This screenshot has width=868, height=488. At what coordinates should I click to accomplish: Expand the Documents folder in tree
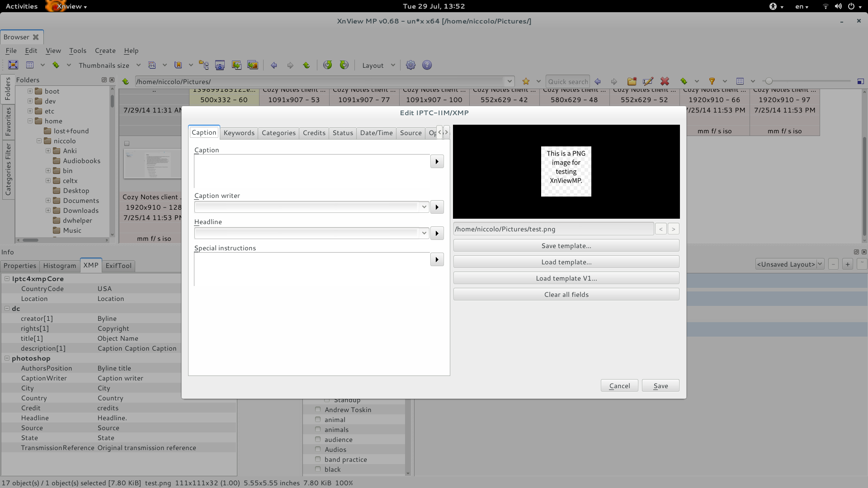[48, 201]
